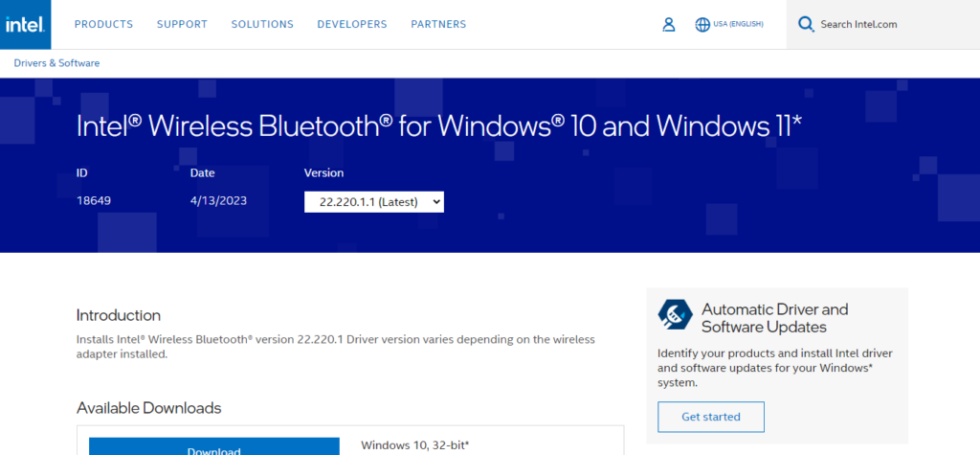Click the Available Downloads heading
Screen dimensions: 980x455
click(148, 408)
